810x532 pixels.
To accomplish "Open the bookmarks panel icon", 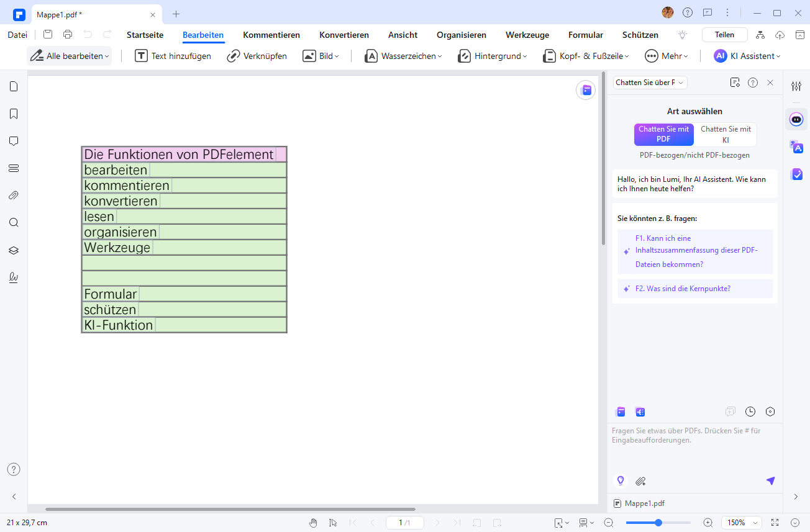I will (14, 114).
